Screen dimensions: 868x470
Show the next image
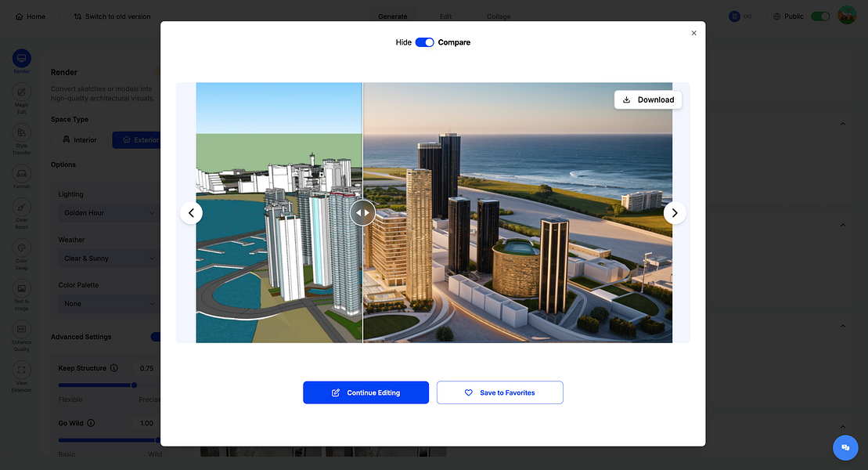(675, 213)
